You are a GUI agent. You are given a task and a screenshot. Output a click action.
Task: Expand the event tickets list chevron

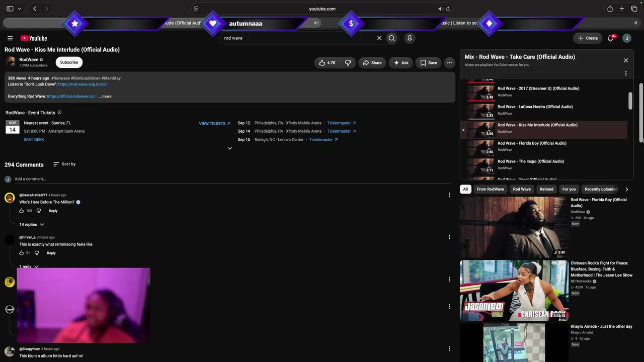click(230, 148)
